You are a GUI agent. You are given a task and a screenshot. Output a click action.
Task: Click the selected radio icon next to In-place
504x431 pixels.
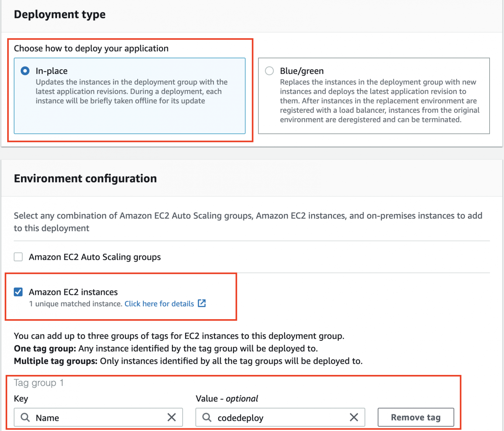(25, 71)
